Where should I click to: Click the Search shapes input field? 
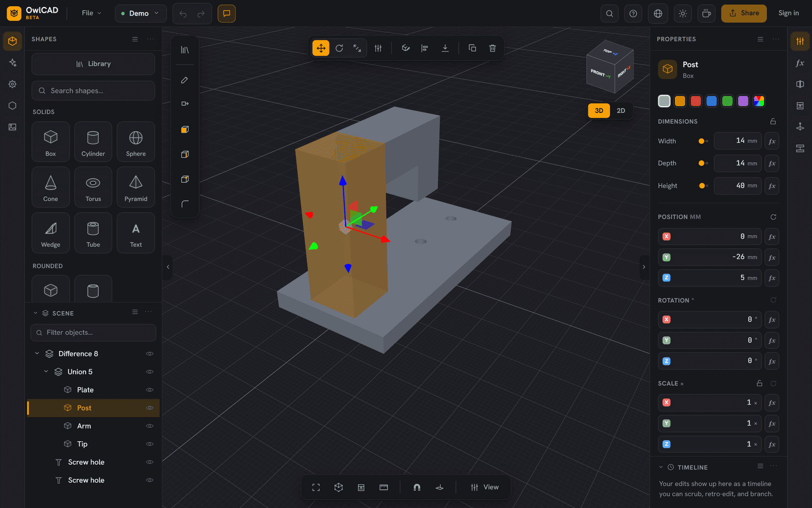(x=93, y=91)
